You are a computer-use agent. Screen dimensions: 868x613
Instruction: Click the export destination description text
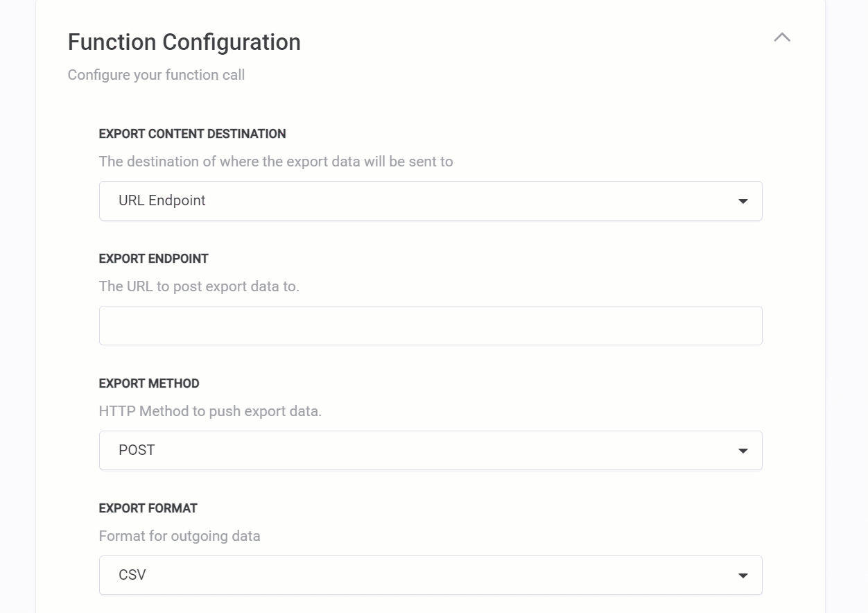click(x=275, y=162)
